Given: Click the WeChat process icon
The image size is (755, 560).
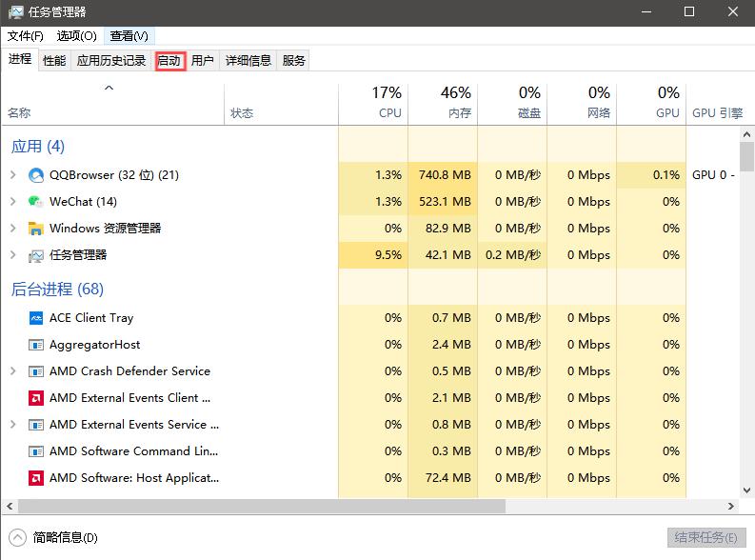Looking at the screenshot, I should point(36,202).
